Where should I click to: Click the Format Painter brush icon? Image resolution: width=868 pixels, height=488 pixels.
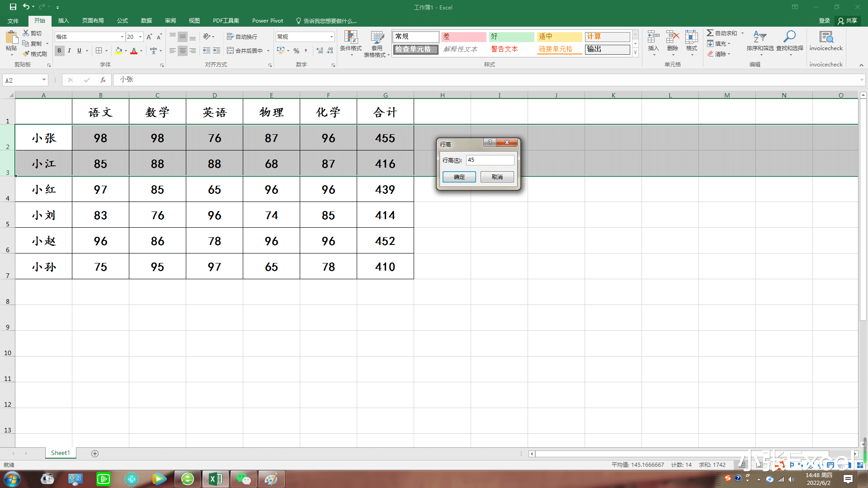26,54
